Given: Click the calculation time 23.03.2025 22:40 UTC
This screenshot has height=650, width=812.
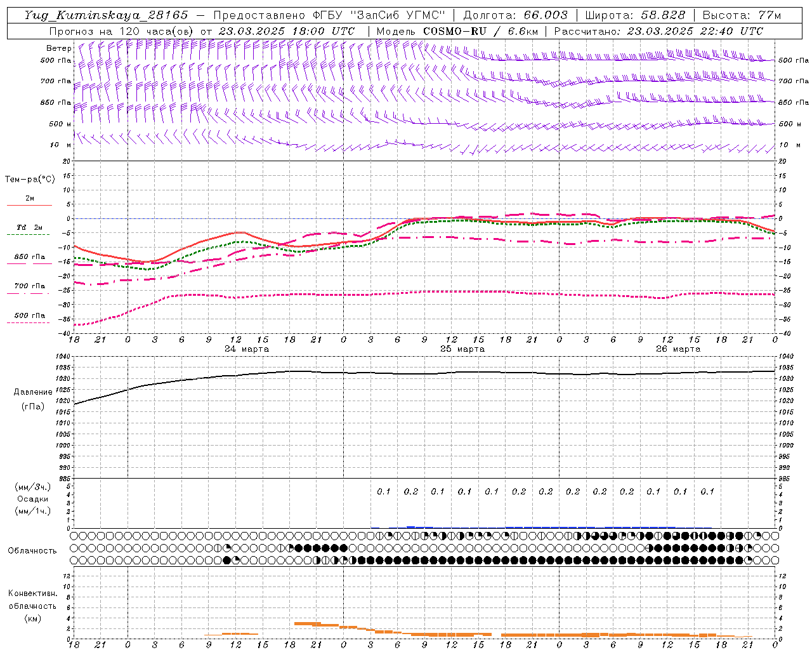Looking at the screenshot, I should [x=695, y=31].
